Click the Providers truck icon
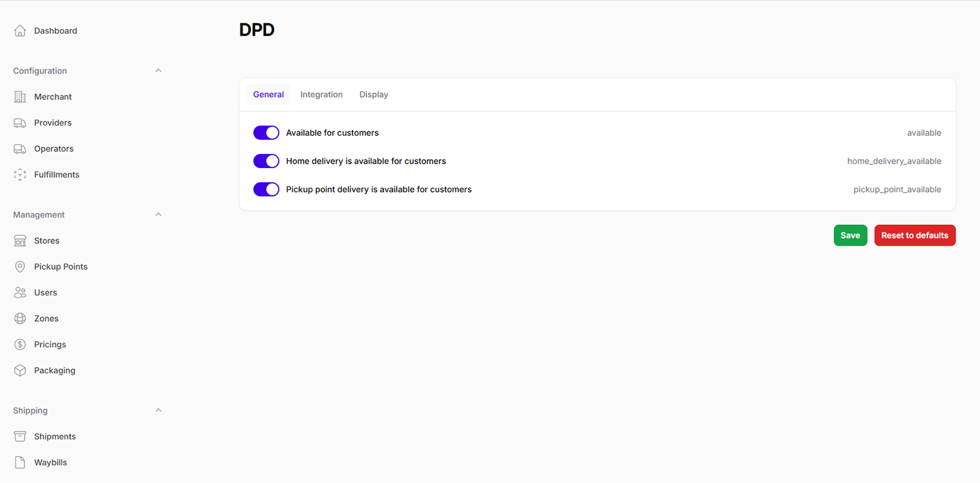980x483 pixels. pyautogui.click(x=20, y=123)
